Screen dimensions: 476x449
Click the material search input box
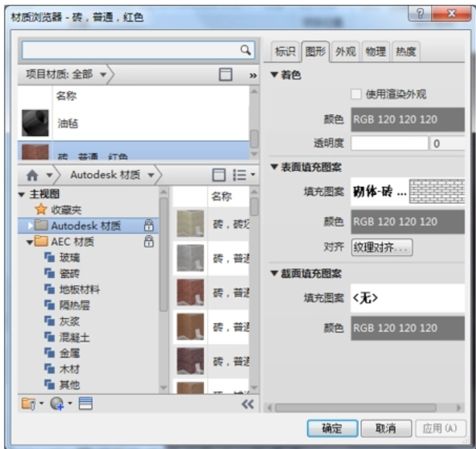(x=138, y=50)
